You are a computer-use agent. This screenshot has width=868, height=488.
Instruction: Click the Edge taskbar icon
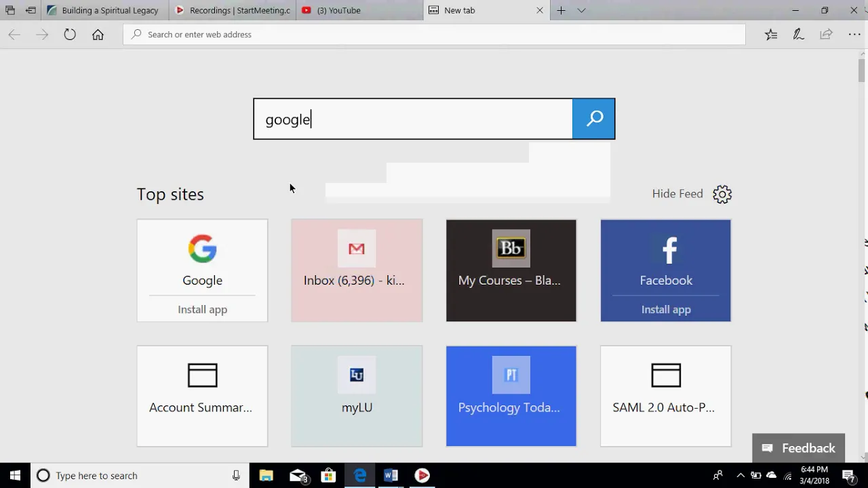(x=359, y=475)
